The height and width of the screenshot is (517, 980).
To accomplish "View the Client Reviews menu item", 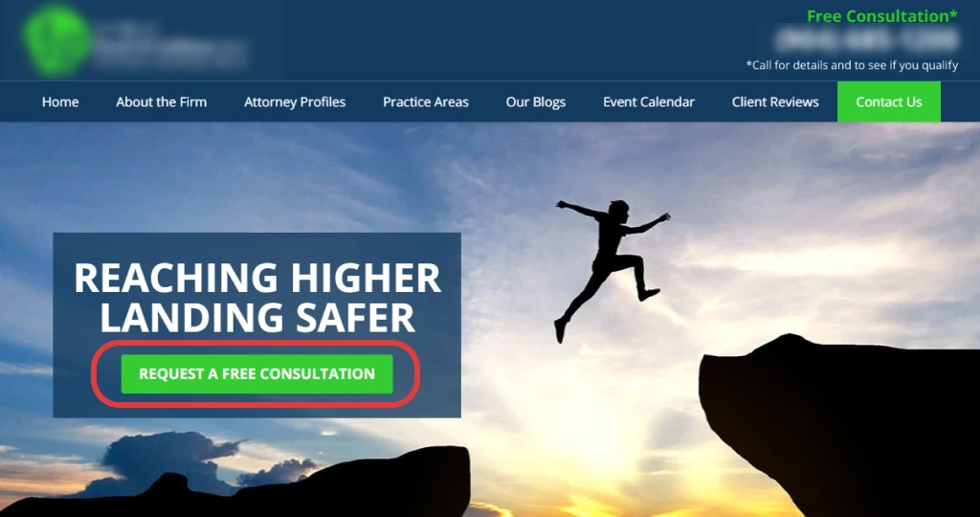I will click(775, 101).
